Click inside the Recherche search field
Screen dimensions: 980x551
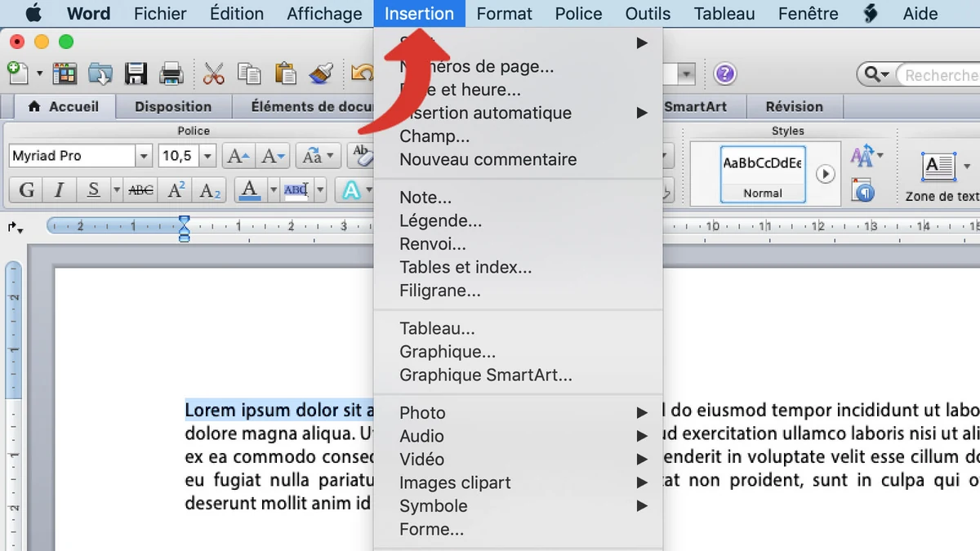939,74
